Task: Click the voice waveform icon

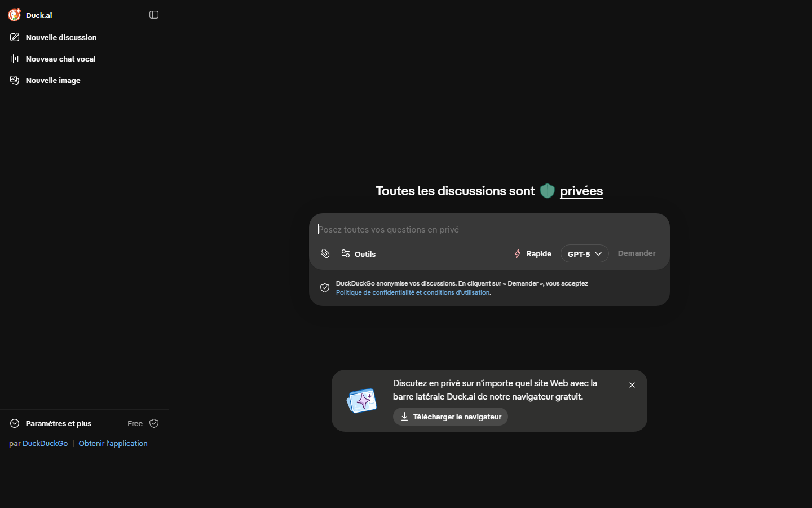Action: pos(15,59)
